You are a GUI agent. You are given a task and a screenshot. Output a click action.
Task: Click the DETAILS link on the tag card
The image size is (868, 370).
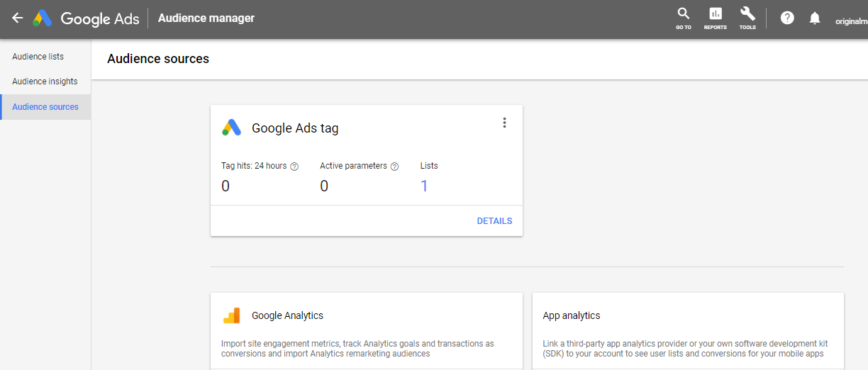click(494, 221)
